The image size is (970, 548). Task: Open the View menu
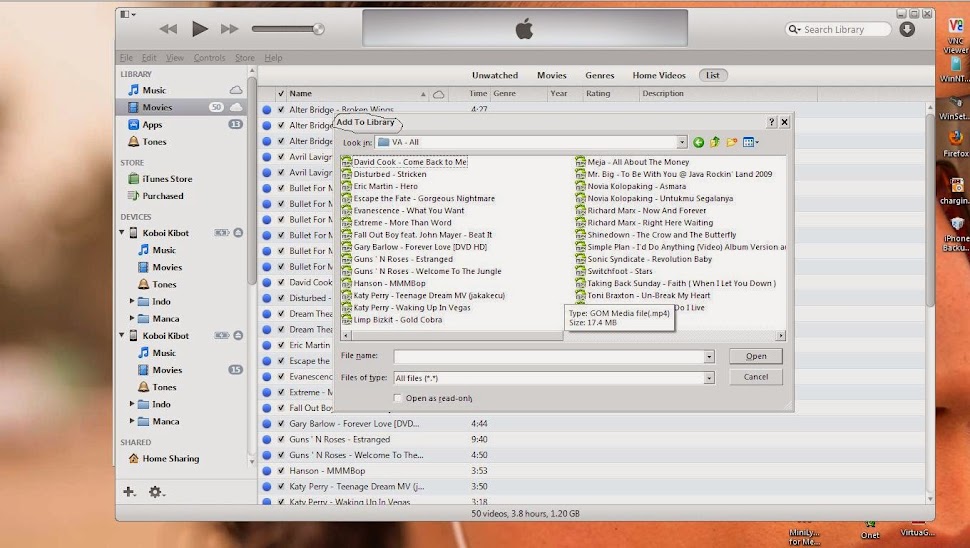click(174, 58)
